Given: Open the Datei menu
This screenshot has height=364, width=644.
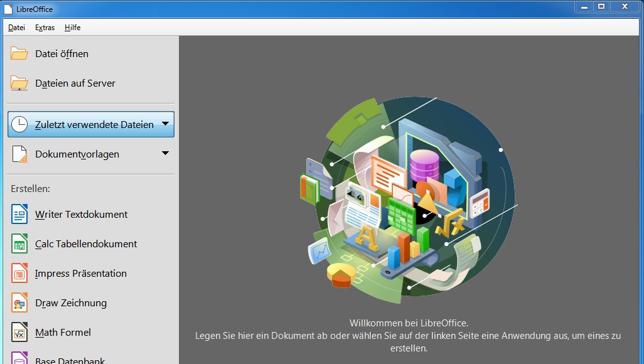Looking at the screenshot, I should coord(16,28).
